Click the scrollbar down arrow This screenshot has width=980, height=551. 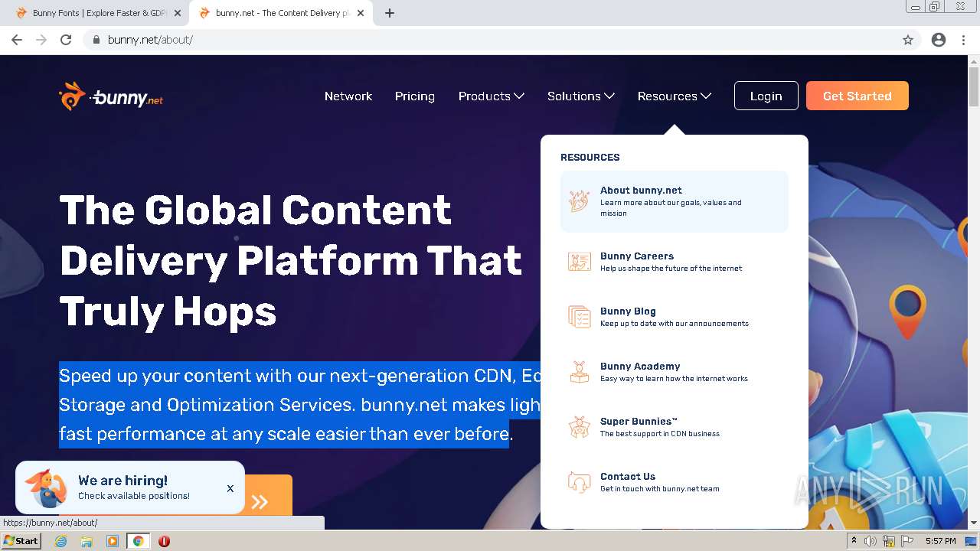click(974, 523)
